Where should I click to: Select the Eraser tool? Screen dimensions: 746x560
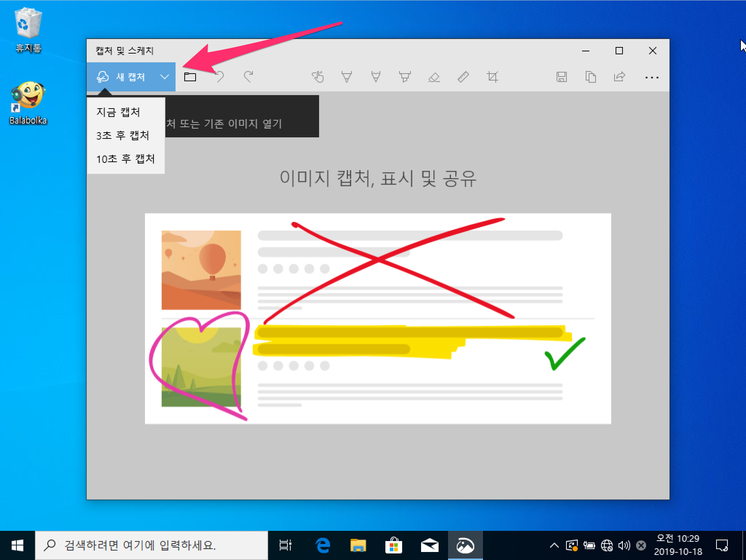[434, 77]
